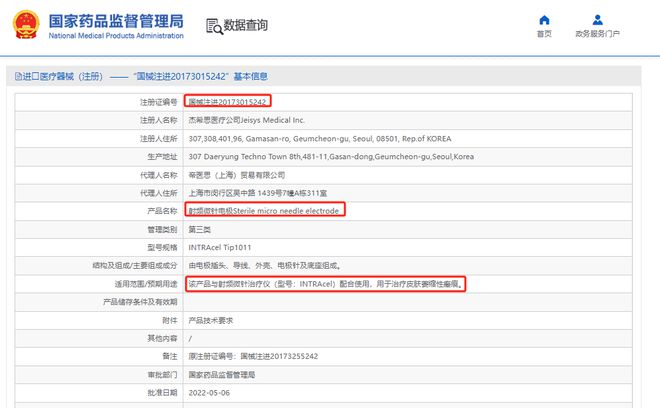Image resolution: width=660 pixels, height=408 pixels.
Task: Click 产品储存条件及有效期 label
Action: (x=140, y=302)
